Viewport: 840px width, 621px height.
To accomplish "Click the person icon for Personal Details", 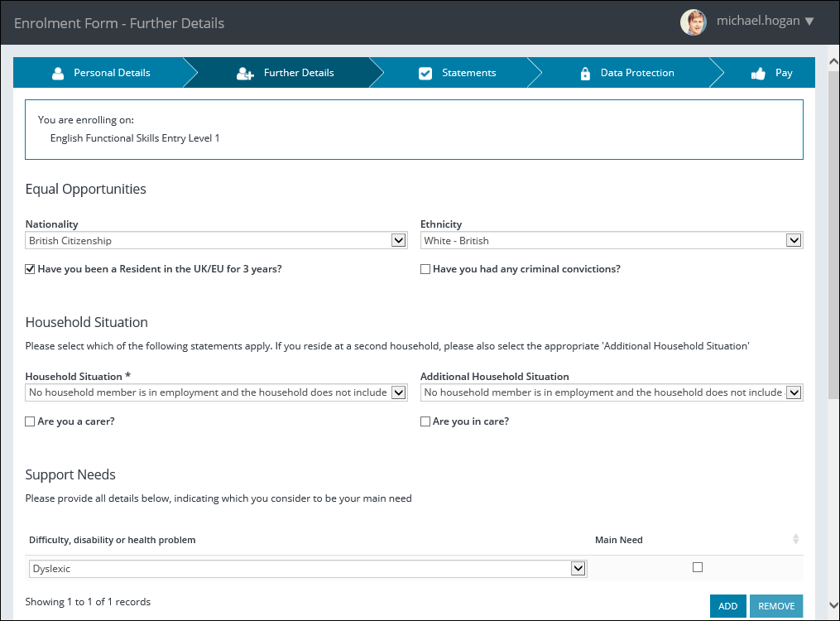I will pos(58,73).
